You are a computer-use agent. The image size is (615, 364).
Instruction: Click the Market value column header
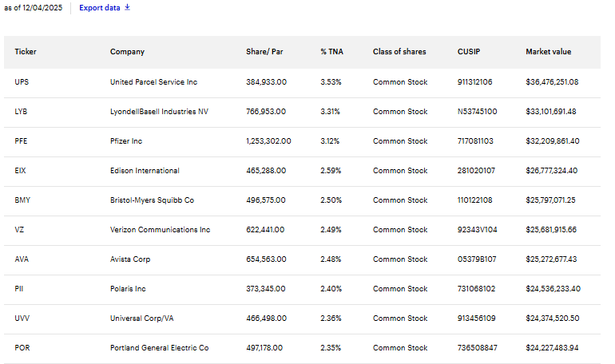click(548, 52)
